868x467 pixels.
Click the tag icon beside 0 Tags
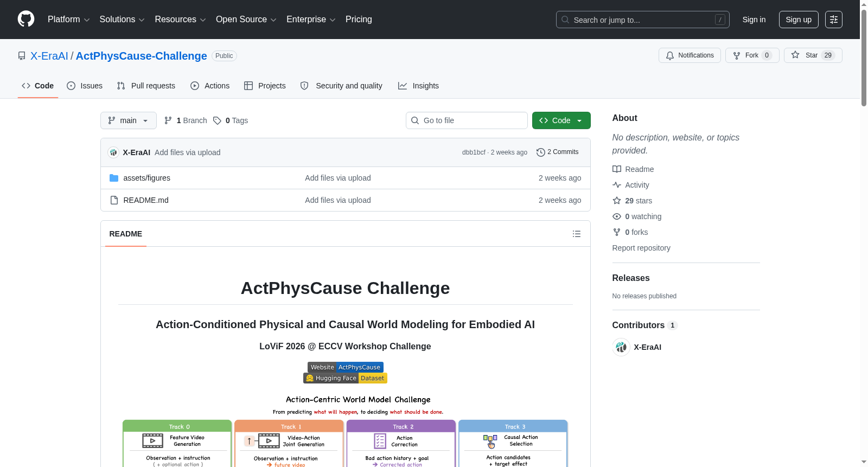(x=217, y=120)
